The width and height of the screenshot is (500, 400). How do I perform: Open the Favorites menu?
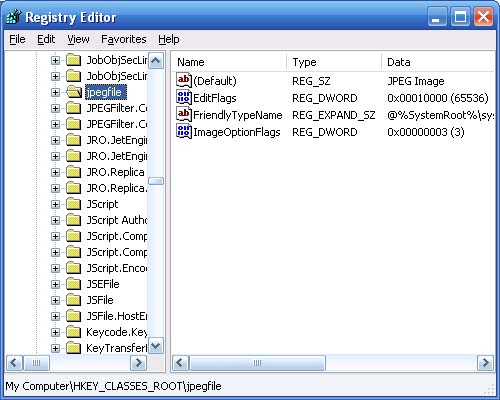pyautogui.click(x=124, y=39)
